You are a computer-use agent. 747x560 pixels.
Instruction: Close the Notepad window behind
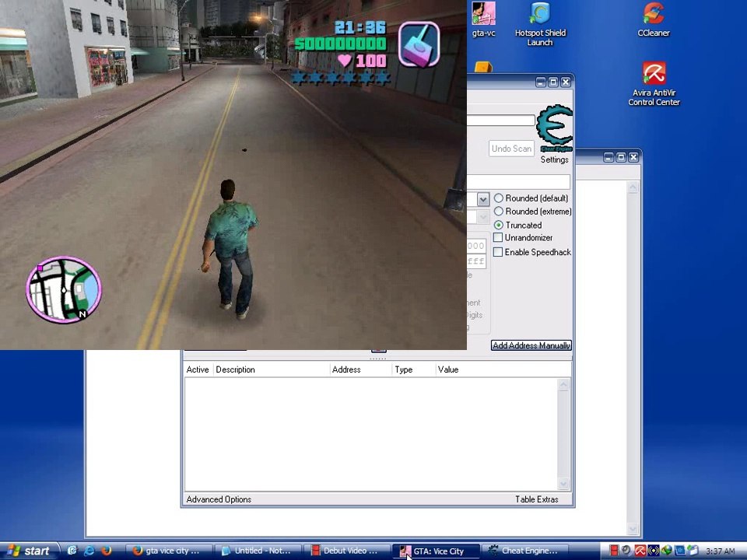tap(633, 157)
